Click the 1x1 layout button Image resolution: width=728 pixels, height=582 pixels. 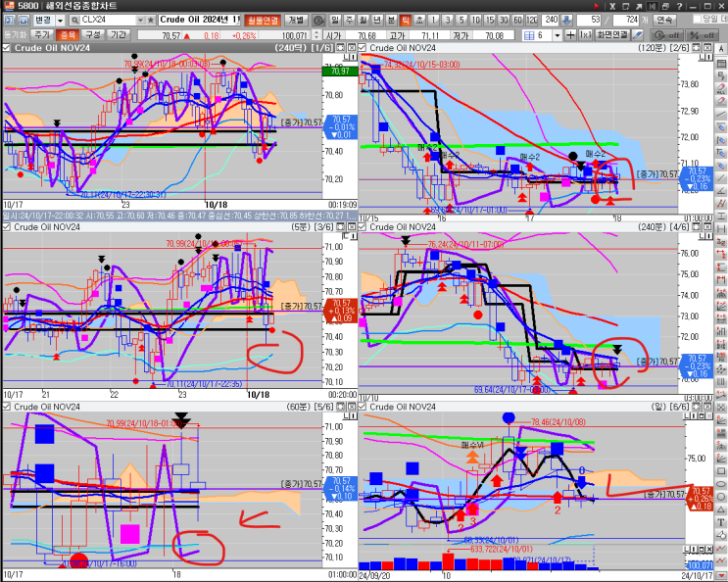pyautogui.click(x=585, y=35)
